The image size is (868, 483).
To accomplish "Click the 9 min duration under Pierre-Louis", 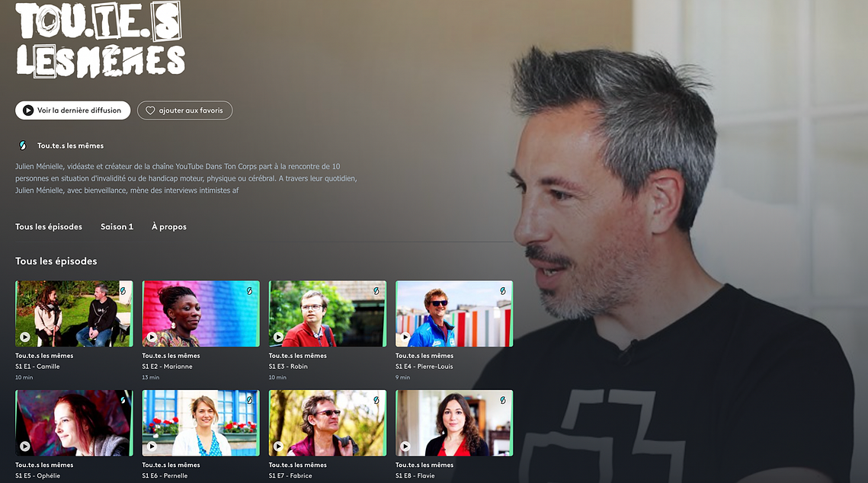I will click(403, 377).
